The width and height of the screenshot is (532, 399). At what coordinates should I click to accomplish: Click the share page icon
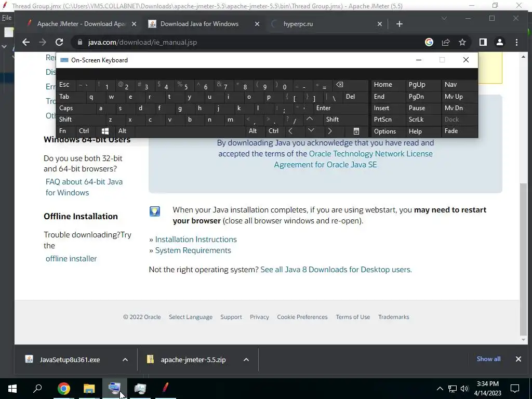445,42
